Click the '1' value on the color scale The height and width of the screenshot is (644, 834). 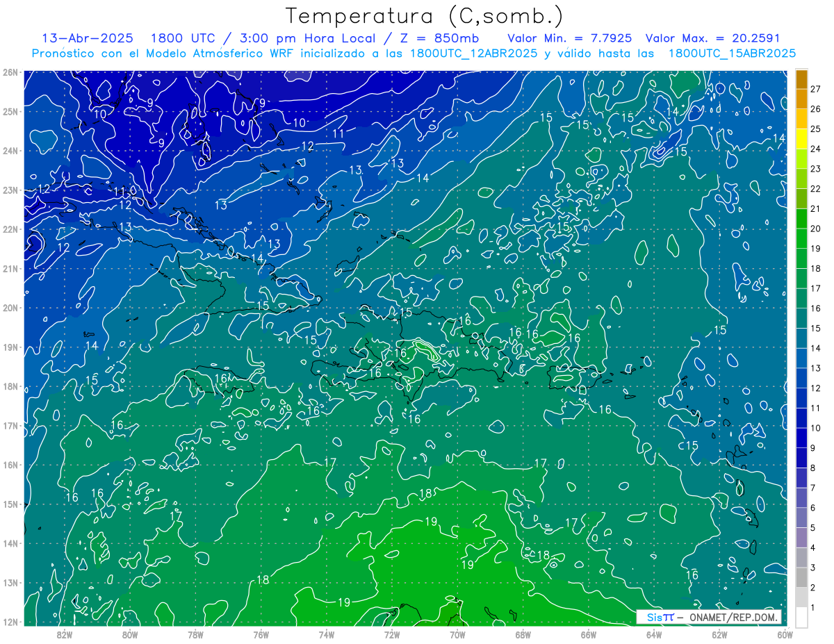813,608
